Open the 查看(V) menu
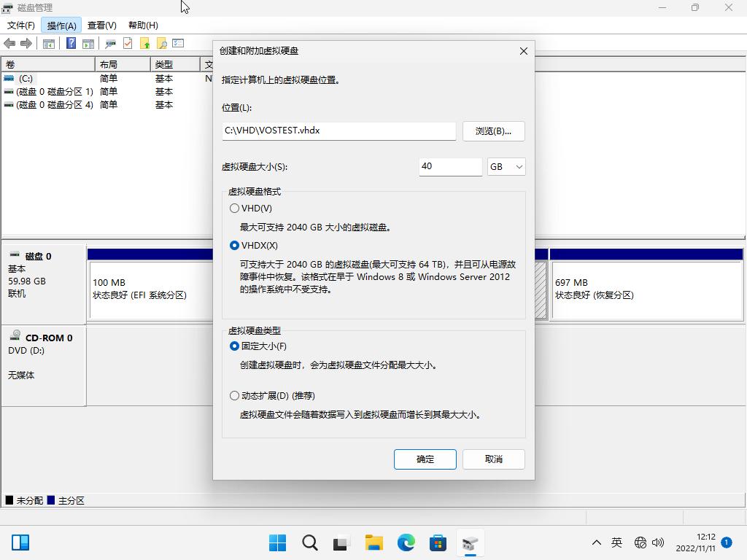 click(101, 25)
